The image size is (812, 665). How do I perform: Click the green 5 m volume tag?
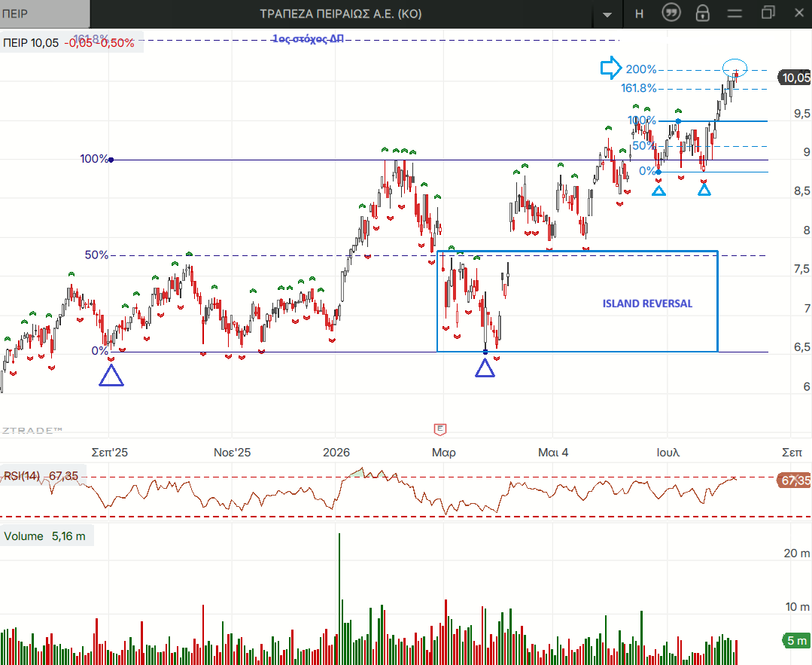click(x=796, y=641)
